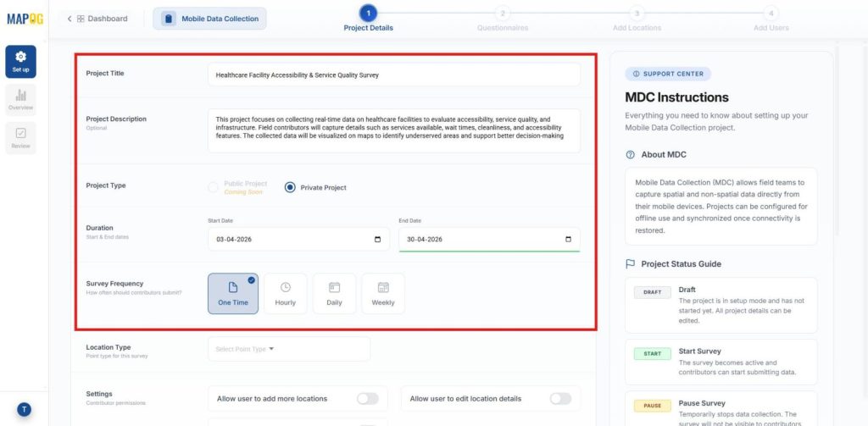
Task: Go to step 3 Add Locations
Action: (x=637, y=19)
